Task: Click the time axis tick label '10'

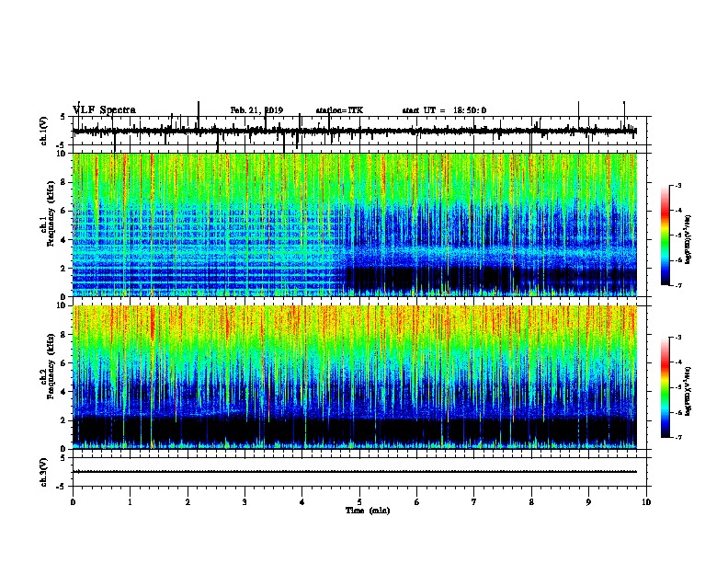Action: tap(646, 502)
